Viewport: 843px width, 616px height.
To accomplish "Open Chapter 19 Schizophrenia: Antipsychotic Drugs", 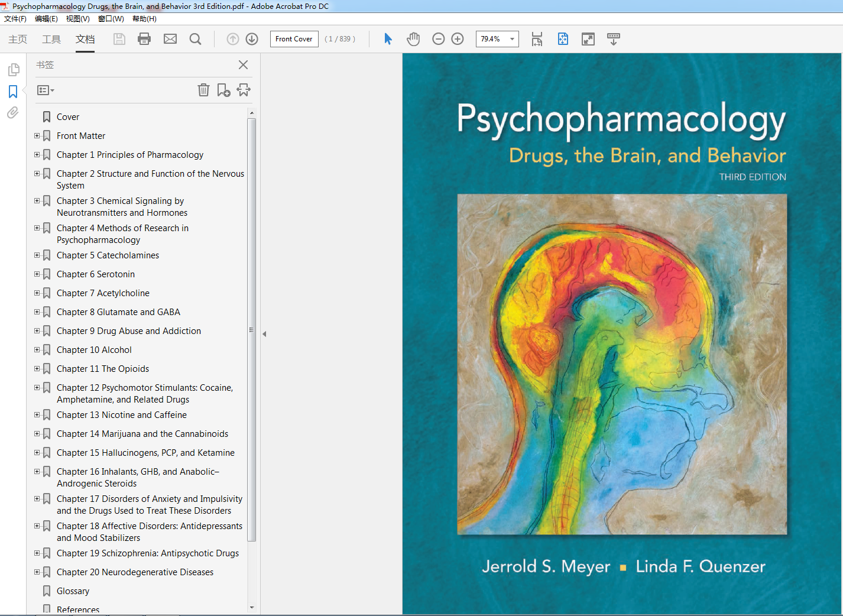I will click(148, 553).
